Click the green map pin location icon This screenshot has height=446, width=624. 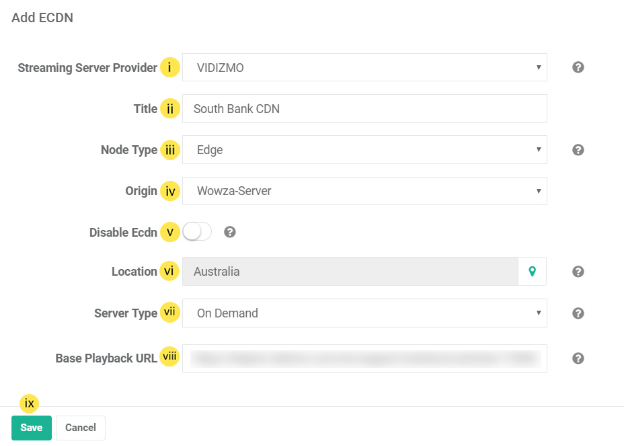[532, 272]
